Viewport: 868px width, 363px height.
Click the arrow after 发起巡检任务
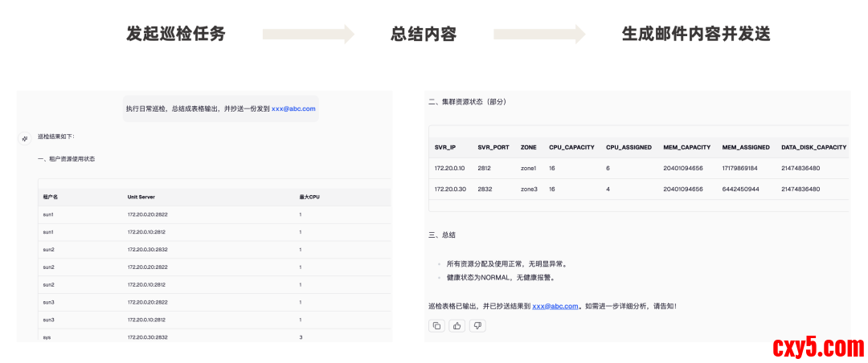tap(309, 34)
